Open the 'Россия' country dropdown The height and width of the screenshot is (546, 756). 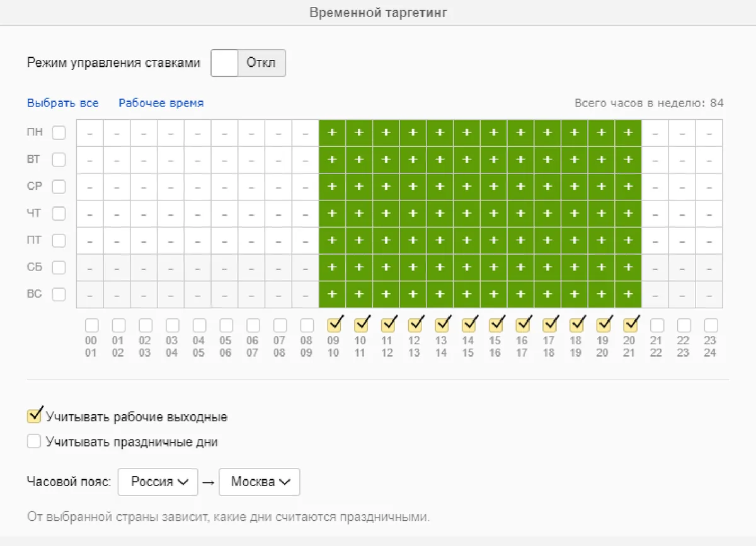[158, 482]
